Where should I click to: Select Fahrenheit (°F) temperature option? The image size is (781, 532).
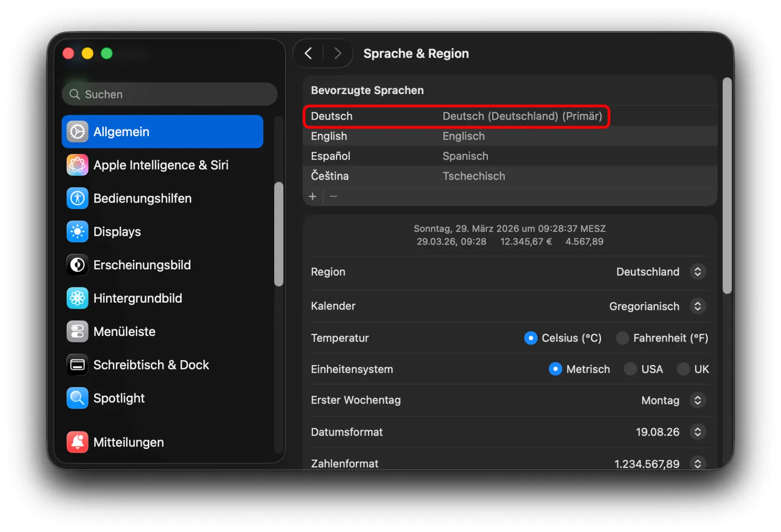(x=623, y=338)
